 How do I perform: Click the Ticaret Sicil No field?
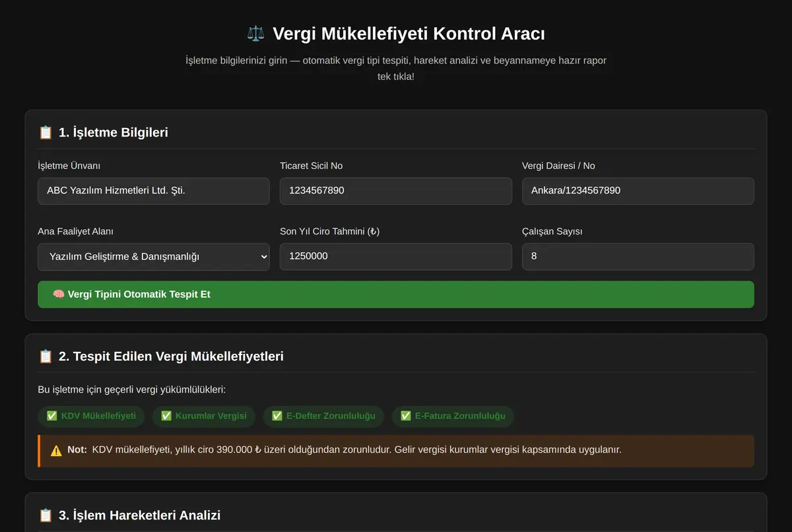[396, 191]
